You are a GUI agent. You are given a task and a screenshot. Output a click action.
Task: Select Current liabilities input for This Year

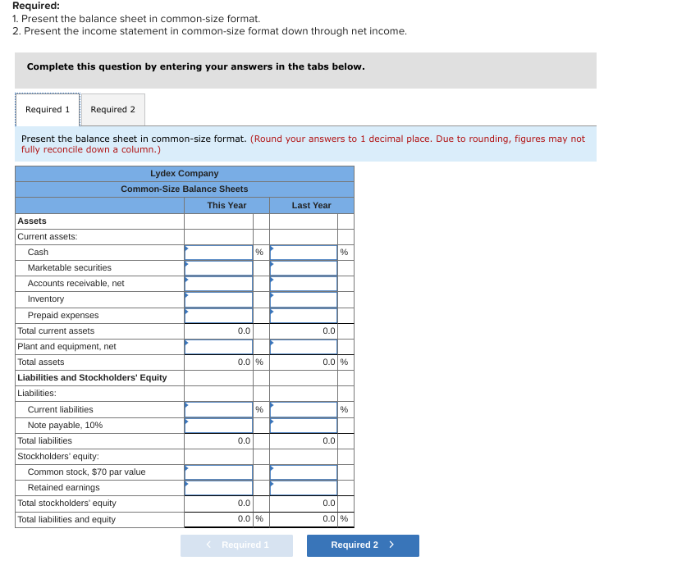click(x=218, y=409)
